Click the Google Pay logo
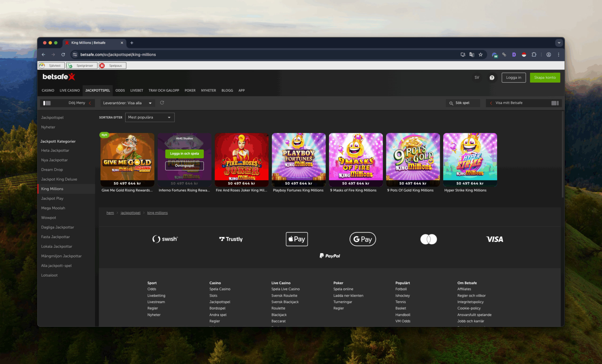 (x=363, y=239)
